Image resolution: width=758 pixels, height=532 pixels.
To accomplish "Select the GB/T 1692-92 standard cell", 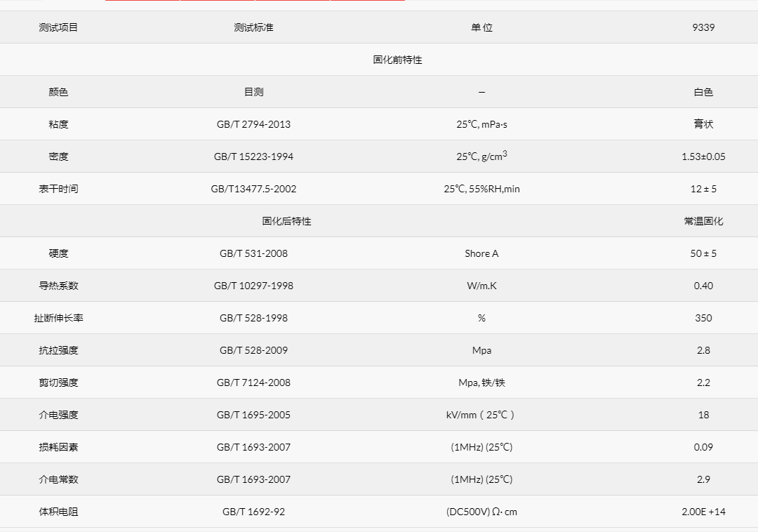I will click(253, 512).
